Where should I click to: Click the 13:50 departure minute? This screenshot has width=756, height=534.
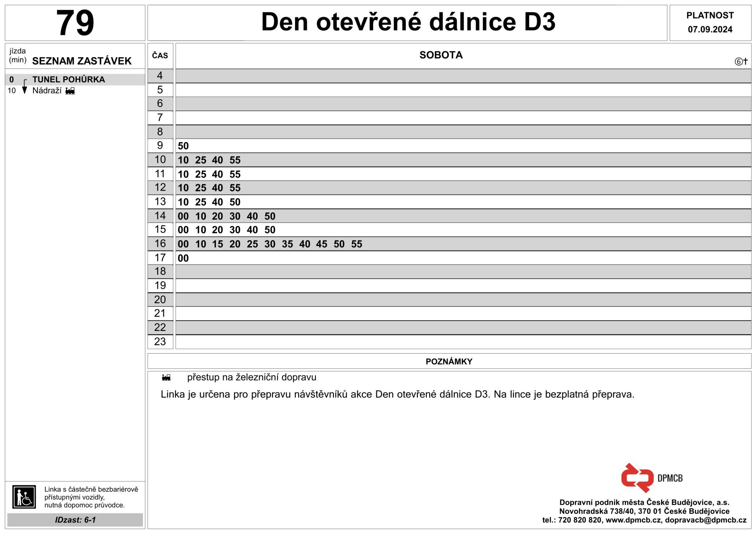click(235, 202)
